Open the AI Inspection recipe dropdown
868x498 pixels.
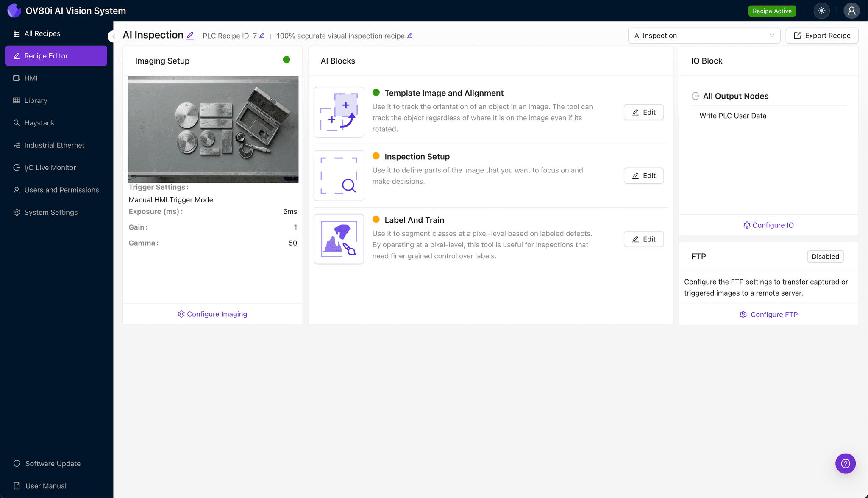704,36
